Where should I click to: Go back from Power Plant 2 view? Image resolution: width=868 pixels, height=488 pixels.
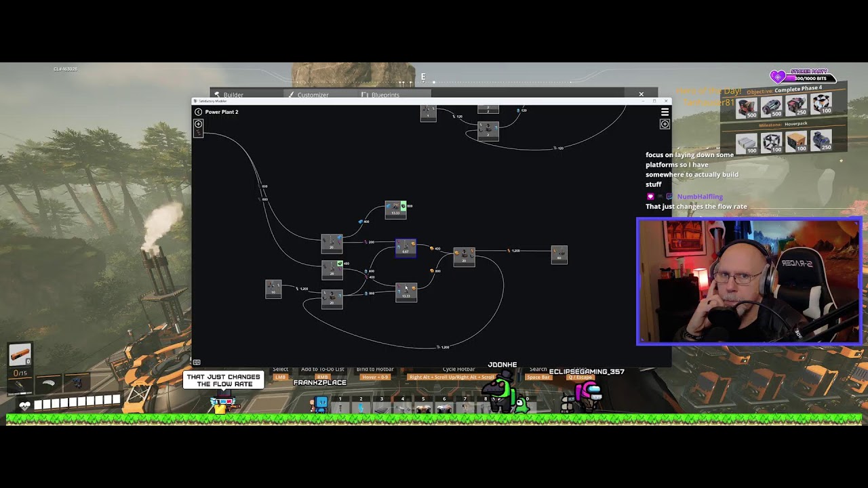[198, 112]
